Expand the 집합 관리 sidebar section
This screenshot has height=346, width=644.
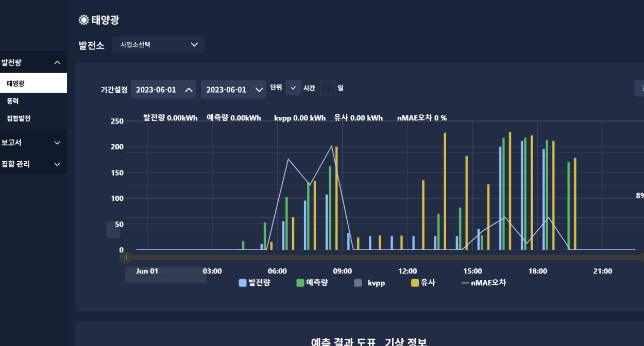tap(57, 164)
